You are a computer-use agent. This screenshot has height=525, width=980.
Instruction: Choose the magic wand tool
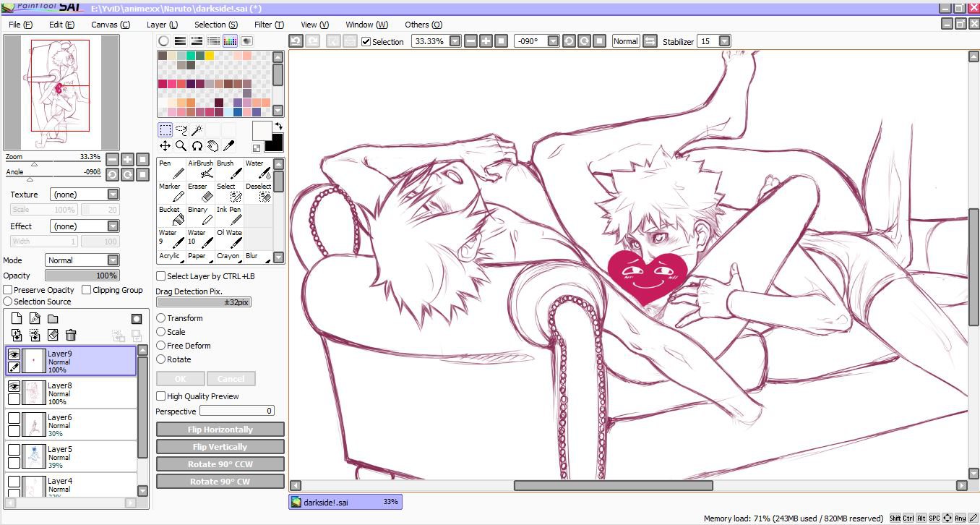click(x=197, y=130)
